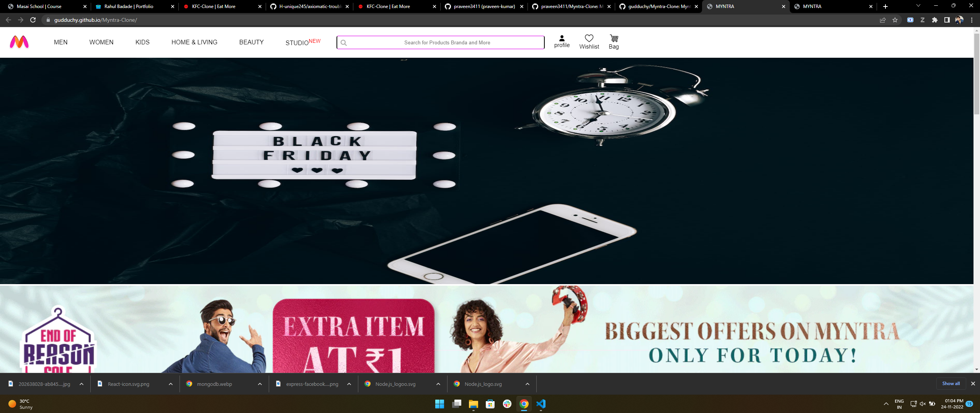Click the share page icon

pyautogui.click(x=883, y=20)
